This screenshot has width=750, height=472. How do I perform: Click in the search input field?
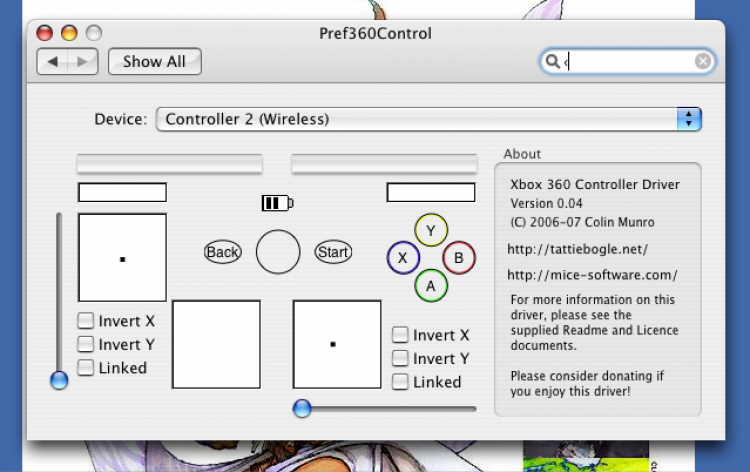pos(628,61)
